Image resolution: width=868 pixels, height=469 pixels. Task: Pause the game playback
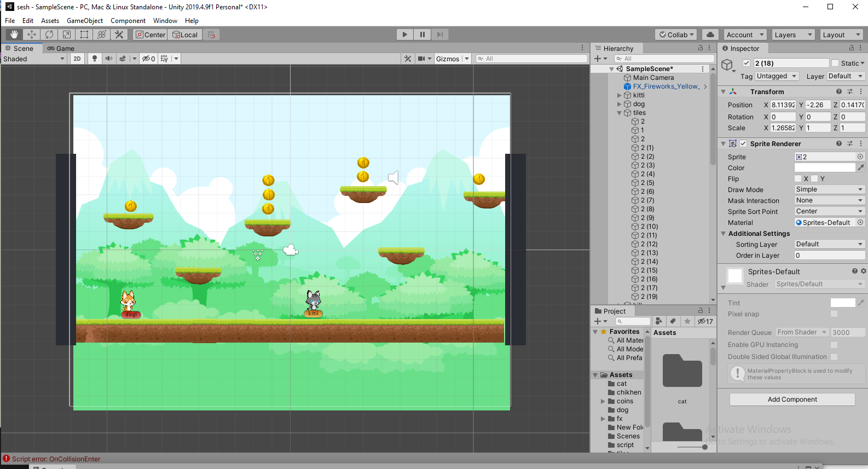pyautogui.click(x=423, y=34)
